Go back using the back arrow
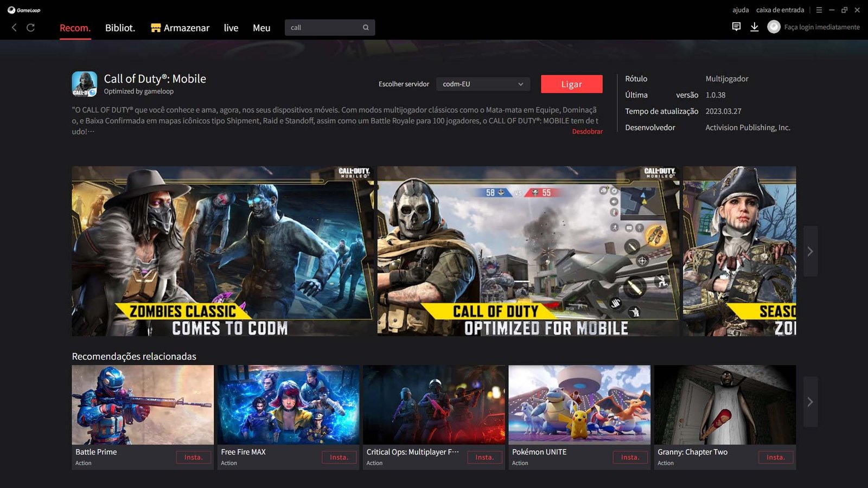The height and width of the screenshot is (488, 868). [14, 27]
